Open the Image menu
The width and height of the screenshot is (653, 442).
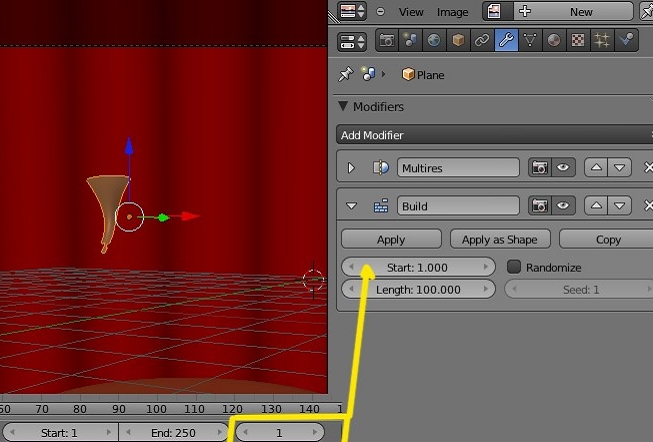pyautogui.click(x=452, y=12)
